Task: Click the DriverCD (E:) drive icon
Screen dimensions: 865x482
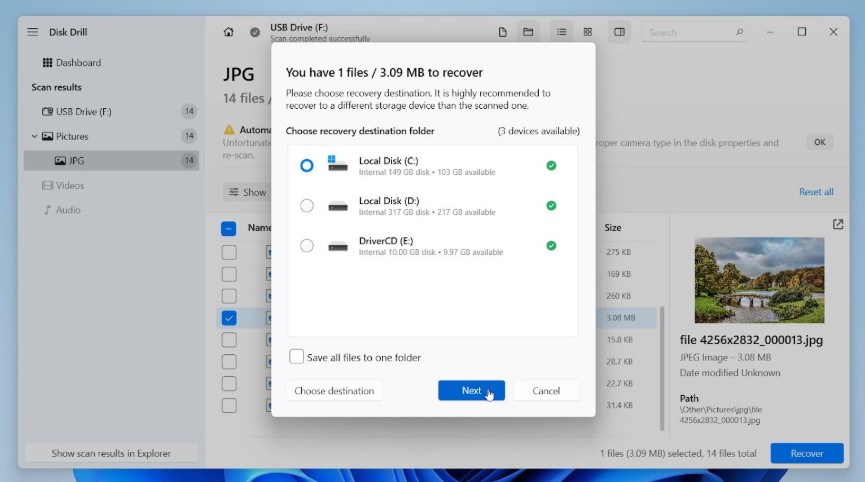Action: (x=338, y=246)
